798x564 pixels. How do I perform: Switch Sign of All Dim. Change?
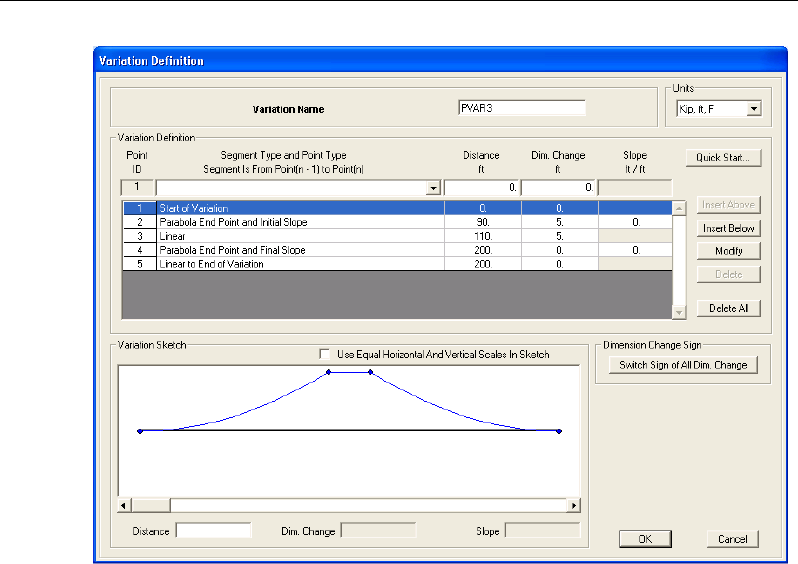coord(682,365)
